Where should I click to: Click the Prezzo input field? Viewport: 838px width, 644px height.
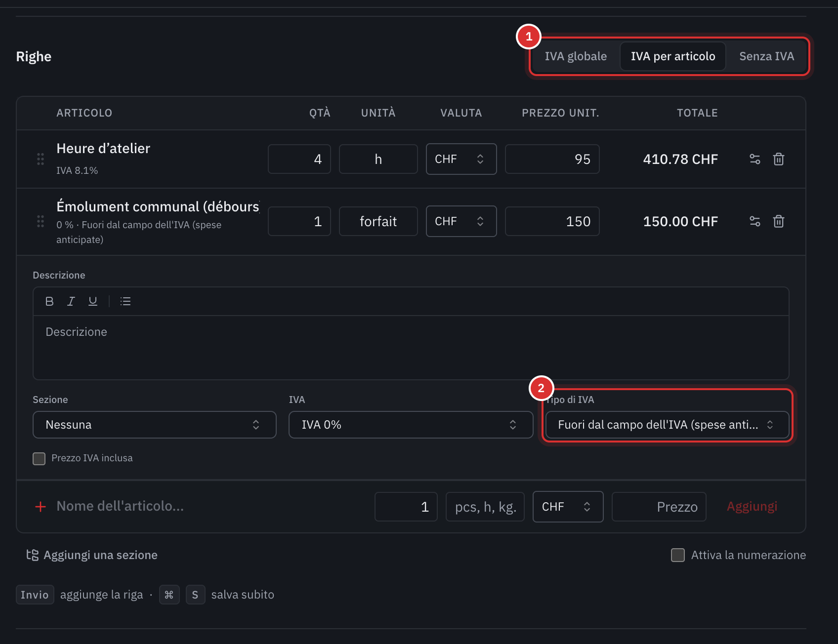click(659, 507)
